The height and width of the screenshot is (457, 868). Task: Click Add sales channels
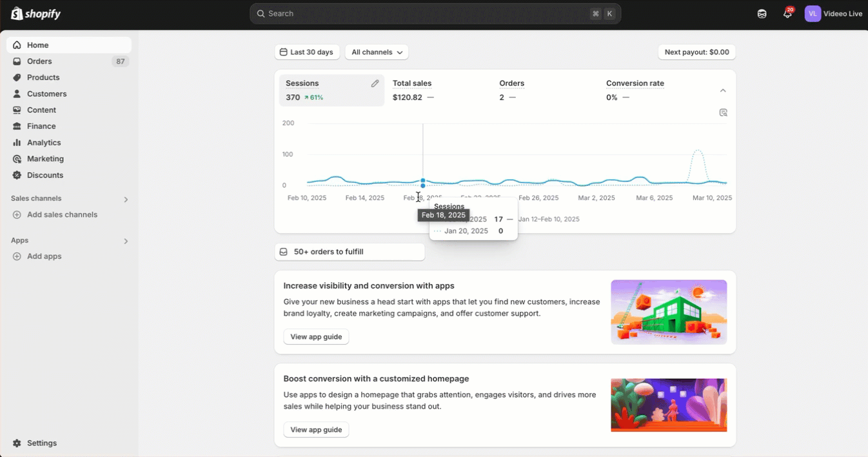click(x=62, y=214)
